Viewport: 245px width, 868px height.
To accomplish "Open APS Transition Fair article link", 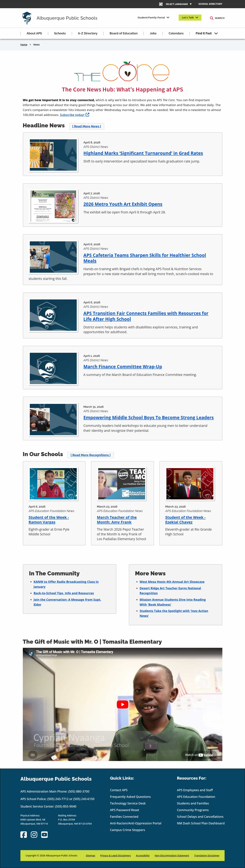I will [146, 316].
